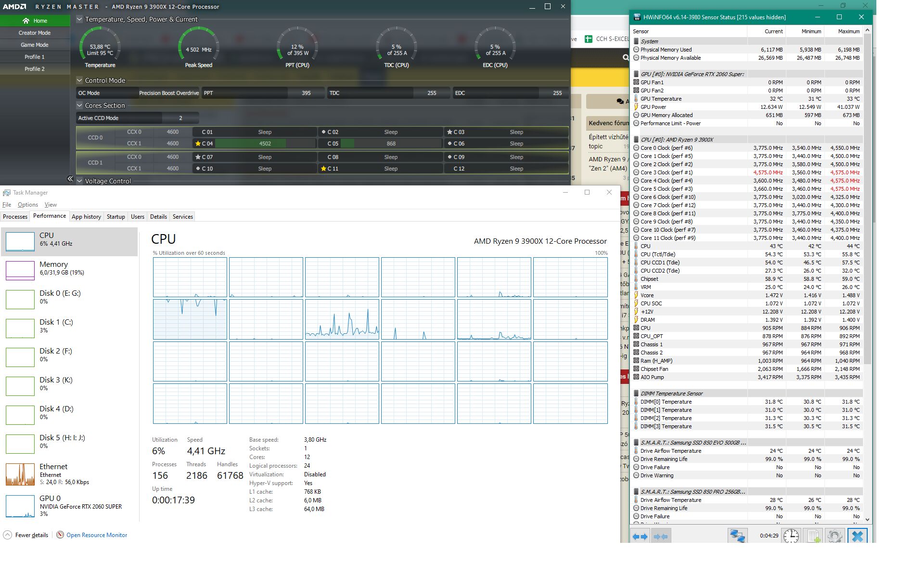Viewport: 924px width, 578px height.
Task: Click green CCH S-EXCEL tab icon in browser
Action: [588, 39]
